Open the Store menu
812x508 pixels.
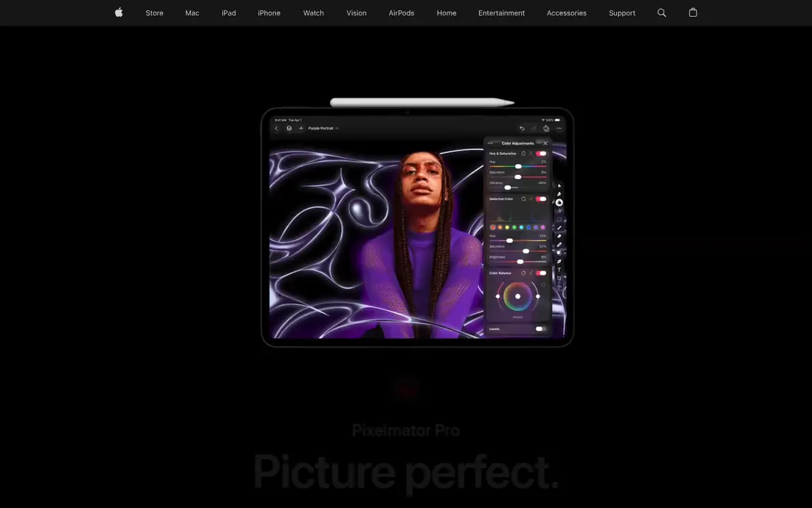click(154, 13)
